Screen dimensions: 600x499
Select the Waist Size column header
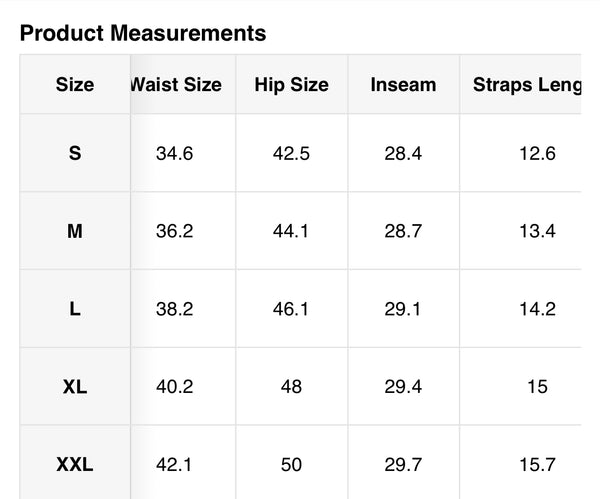coord(177,85)
